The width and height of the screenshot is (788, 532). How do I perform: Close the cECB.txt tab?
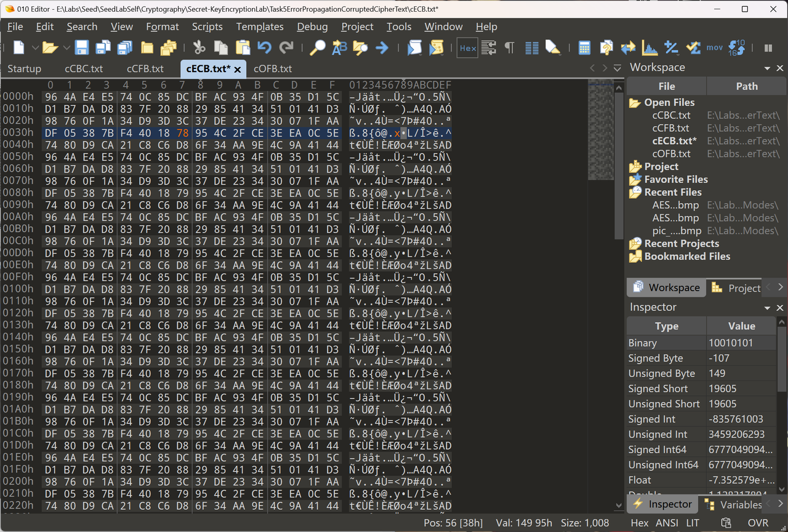coord(238,69)
